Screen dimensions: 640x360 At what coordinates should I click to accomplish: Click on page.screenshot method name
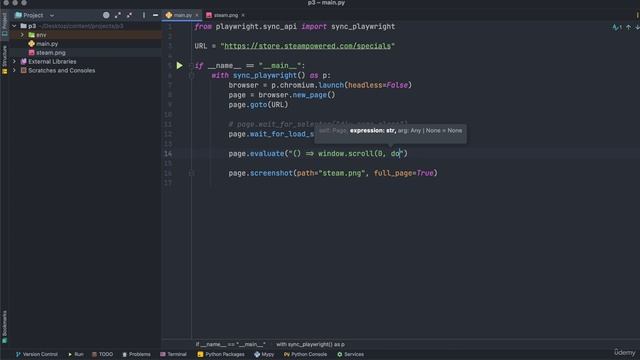pos(271,173)
